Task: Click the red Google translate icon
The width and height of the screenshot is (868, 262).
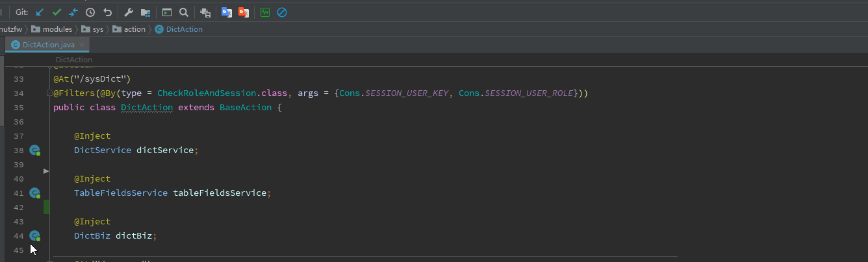Action: pos(244,12)
